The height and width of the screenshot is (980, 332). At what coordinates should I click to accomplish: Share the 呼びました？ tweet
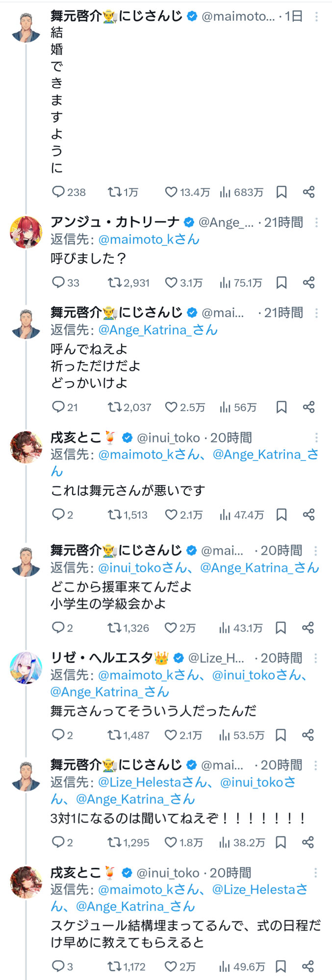308,283
